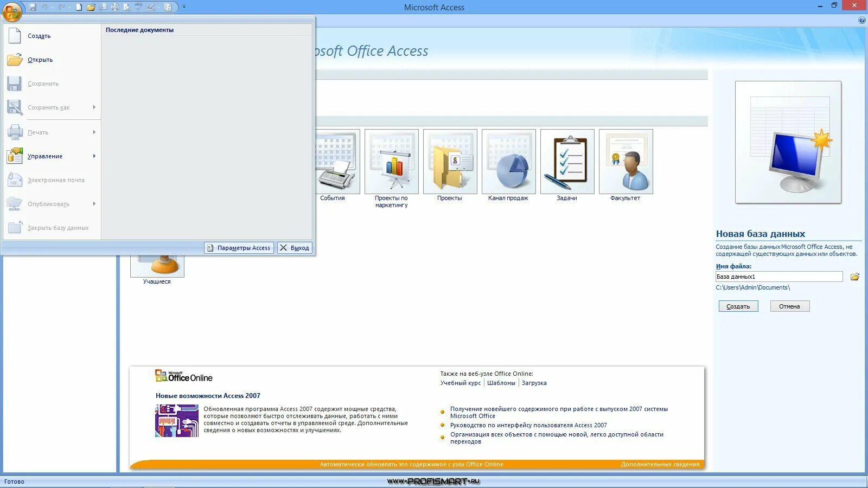Click the Готово status bar text
Image resolution: width=868 pixels, height=488 pixels.
14,481
